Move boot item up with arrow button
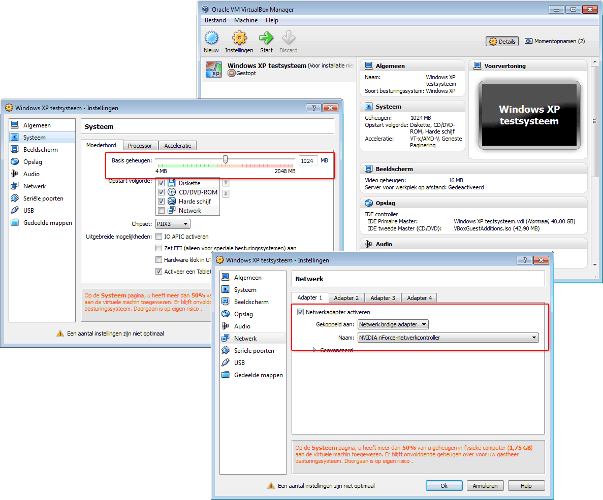 click(x=226, y=183)
